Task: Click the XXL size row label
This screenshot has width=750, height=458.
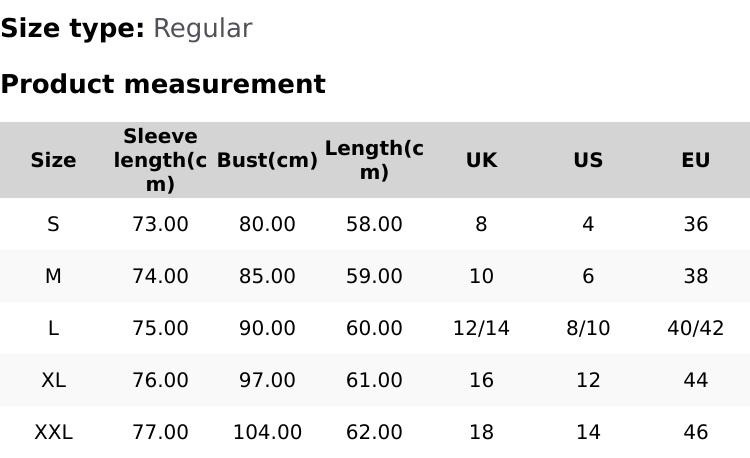Action: tap(53, 432)
